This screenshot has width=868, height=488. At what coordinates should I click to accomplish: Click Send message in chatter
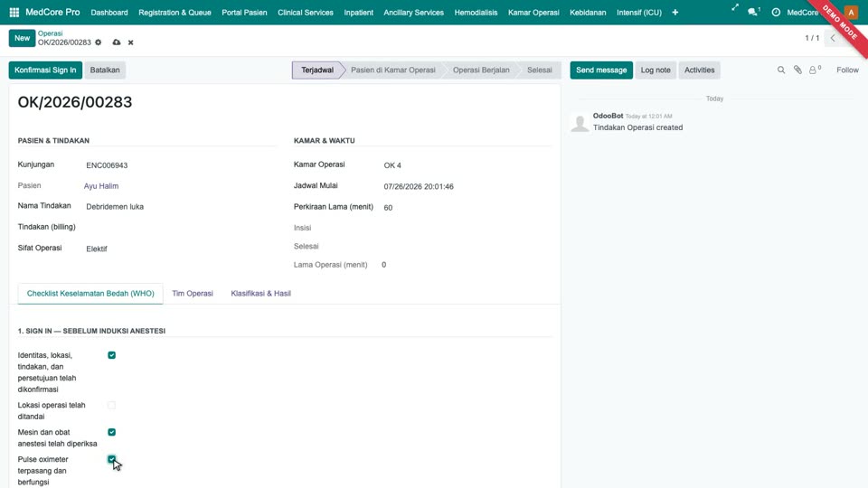click(601, 70)
